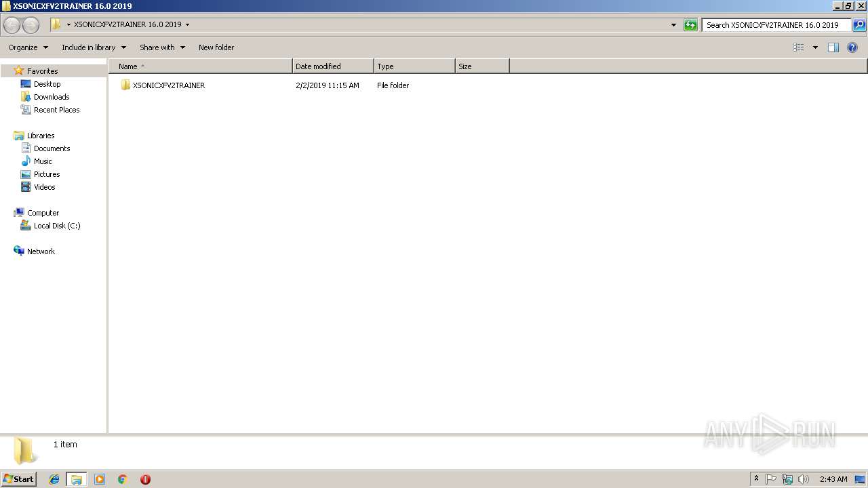Open Downloads in the navigation pane

pyautogui.click(x=52, y=97)
